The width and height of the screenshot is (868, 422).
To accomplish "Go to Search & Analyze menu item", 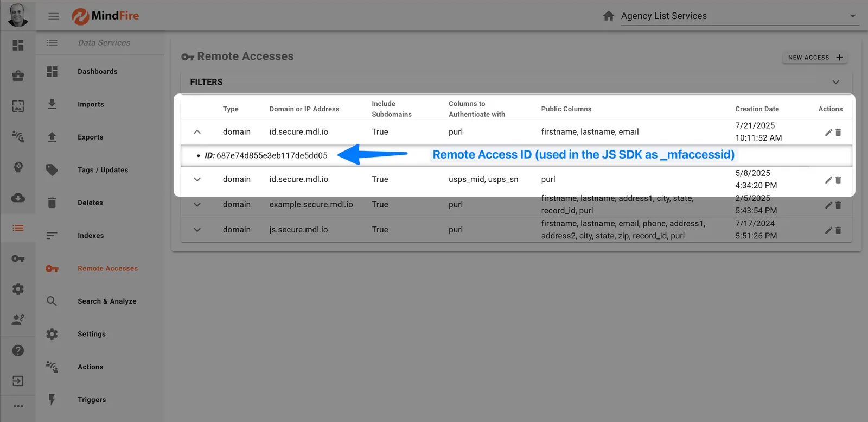I will [107, 301].
